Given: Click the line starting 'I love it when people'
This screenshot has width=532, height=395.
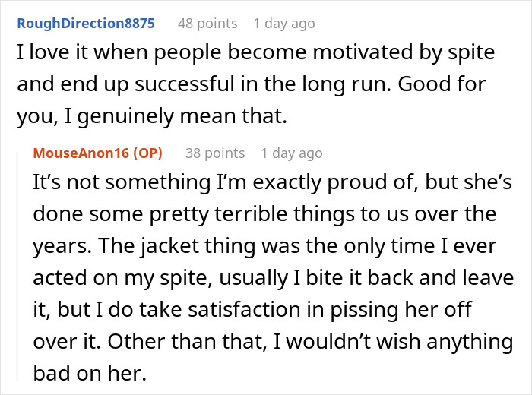Looking at the screenshot, I should pyautogui.click(x=256, y=52).
